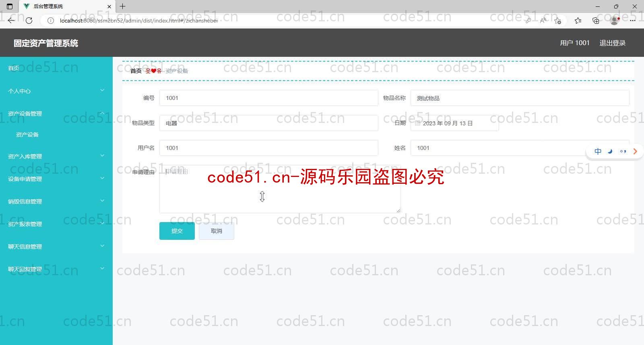Focus the 编号 input field
Screen dimensions: 644x345
click(269, 98)
